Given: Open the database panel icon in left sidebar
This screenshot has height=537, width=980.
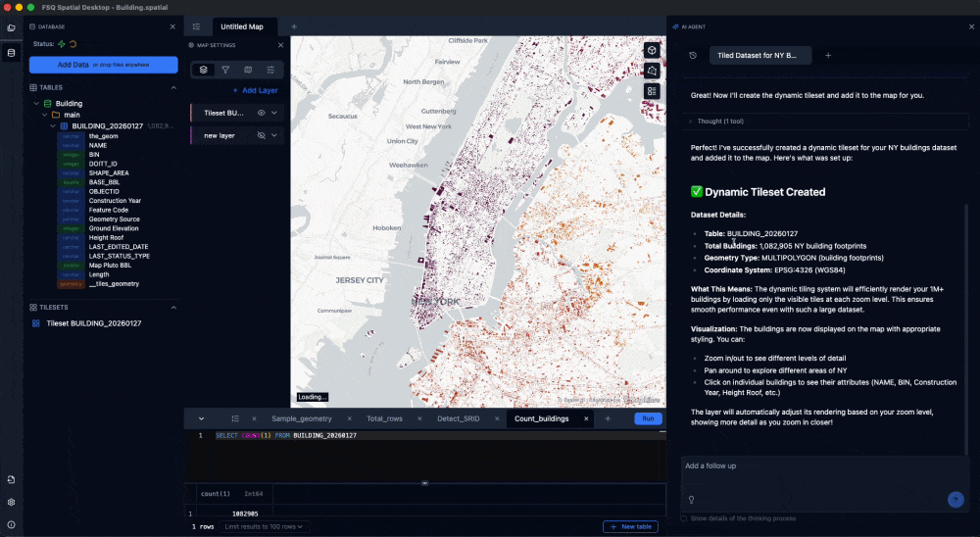Looking at the screenshot, I should point(12,52).
